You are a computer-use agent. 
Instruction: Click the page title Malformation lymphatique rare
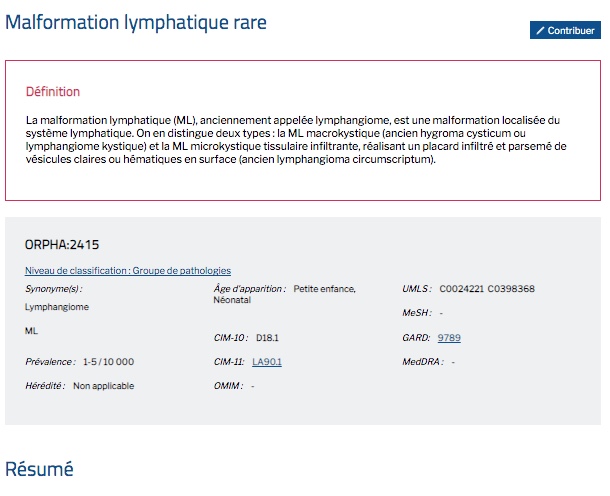136,22
